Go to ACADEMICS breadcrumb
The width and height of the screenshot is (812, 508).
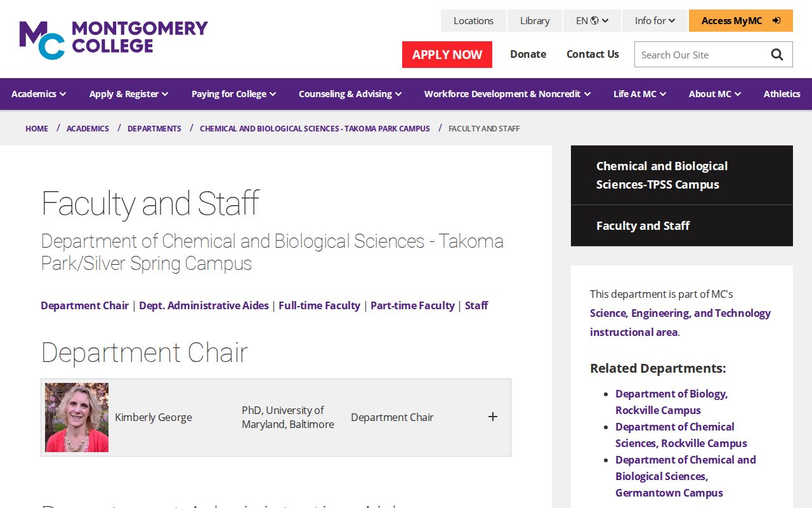click(88, 128)
